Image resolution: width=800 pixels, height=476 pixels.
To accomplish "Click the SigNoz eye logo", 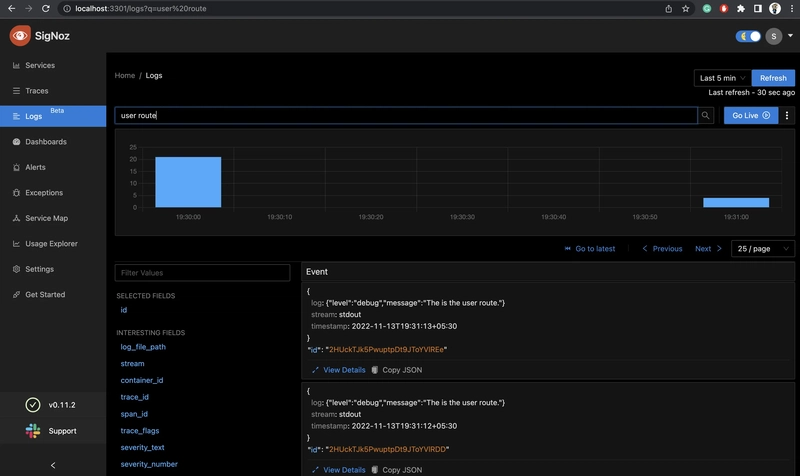I will point(20,36).
